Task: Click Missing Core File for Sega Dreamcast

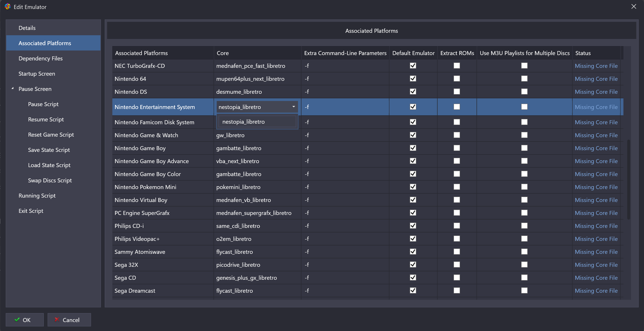Action: [x=596, y=291]
